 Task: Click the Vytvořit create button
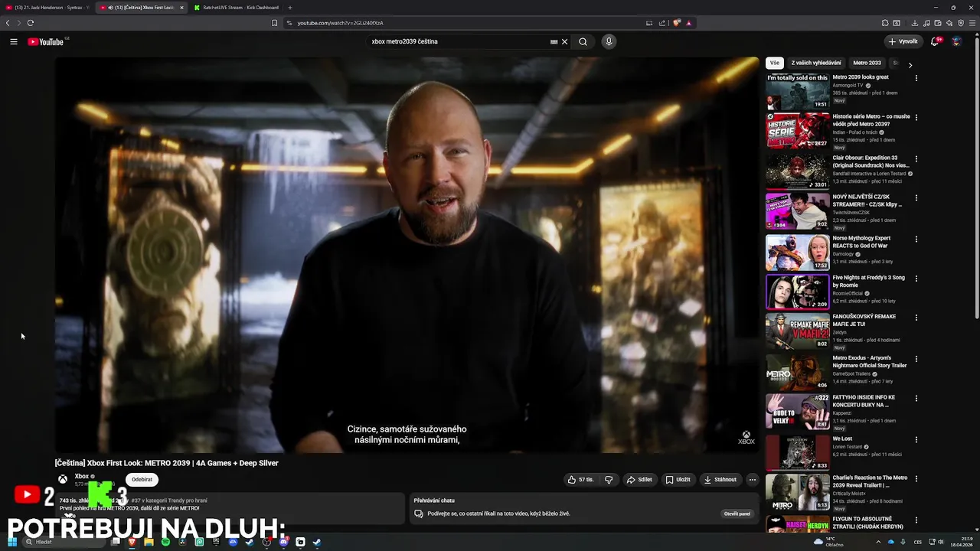(903, 41)
